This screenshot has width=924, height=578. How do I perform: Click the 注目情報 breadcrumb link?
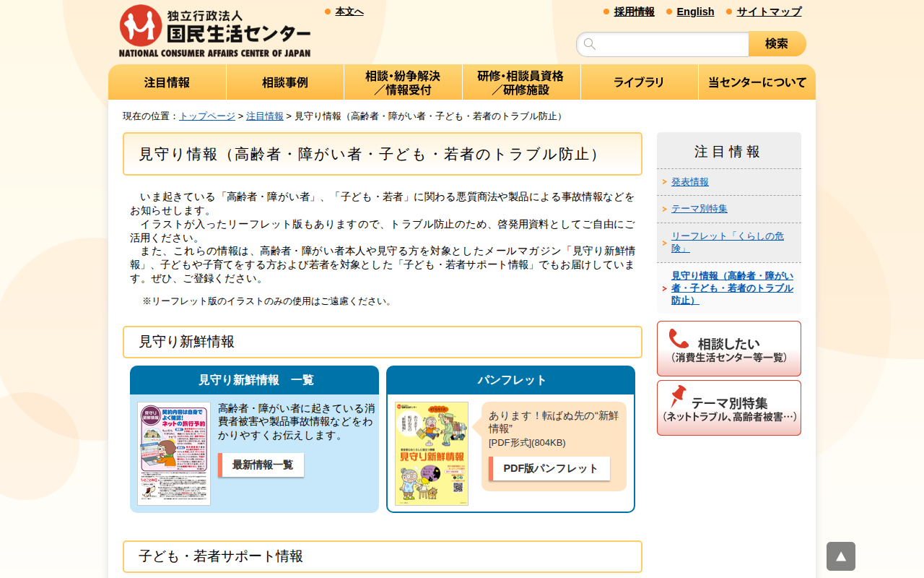click(x=265, y=116)
